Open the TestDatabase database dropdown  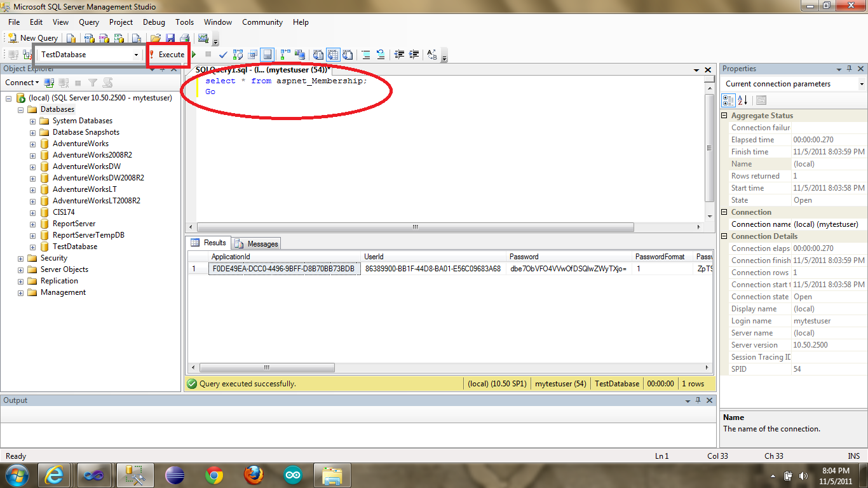click(136, 55)
